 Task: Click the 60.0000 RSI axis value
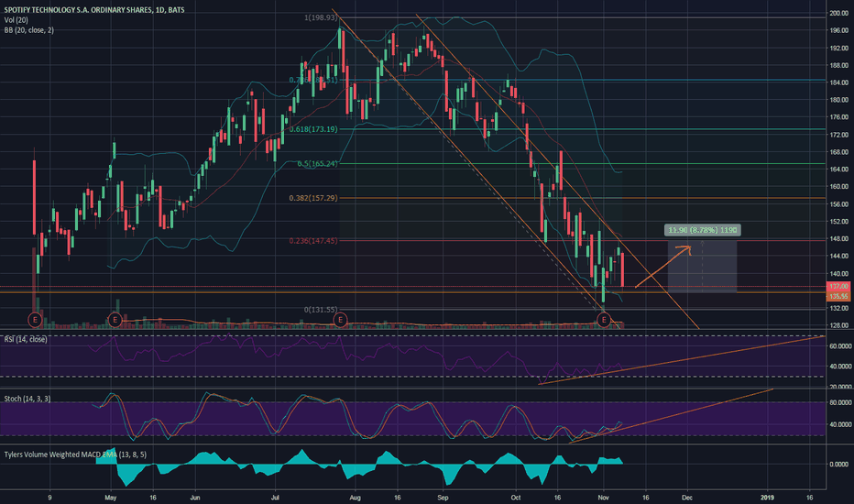pyautogui.click(x=840, y=346)
